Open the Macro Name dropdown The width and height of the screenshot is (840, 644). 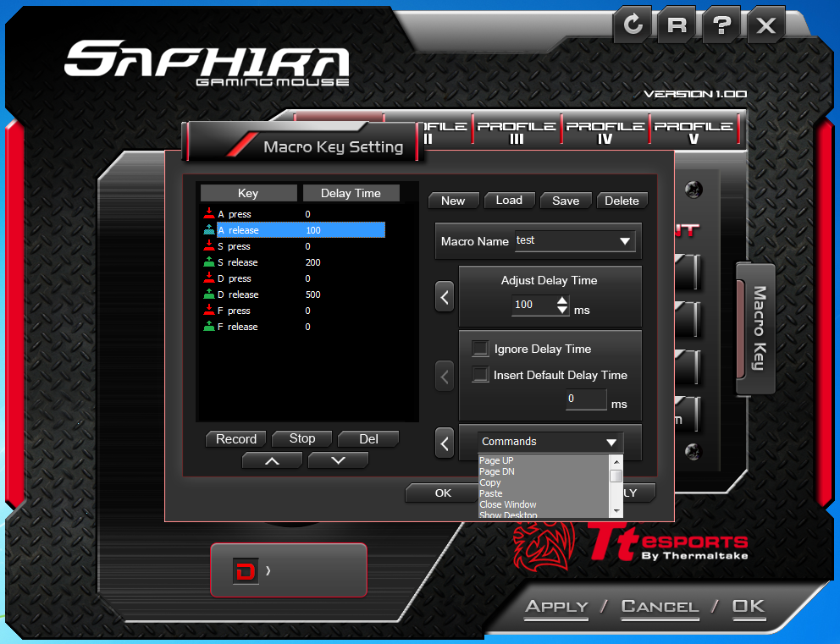[x=625, y=241]
